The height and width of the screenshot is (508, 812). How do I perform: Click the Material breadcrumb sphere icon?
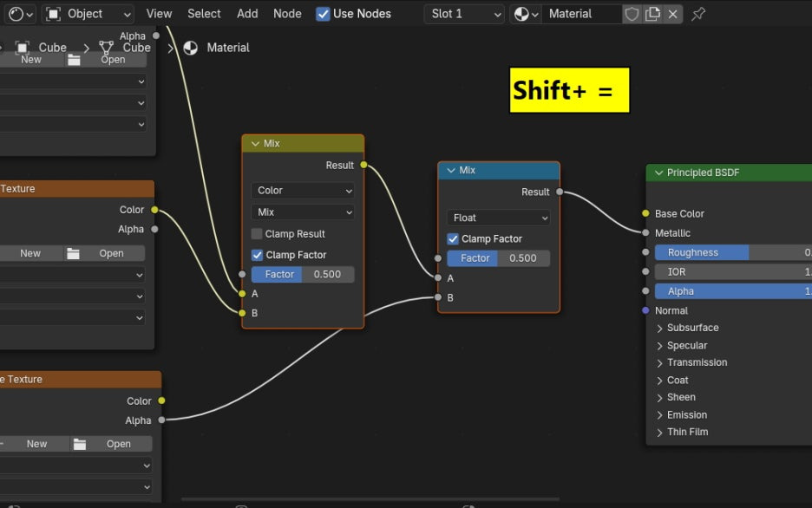[x=191, y=48]
